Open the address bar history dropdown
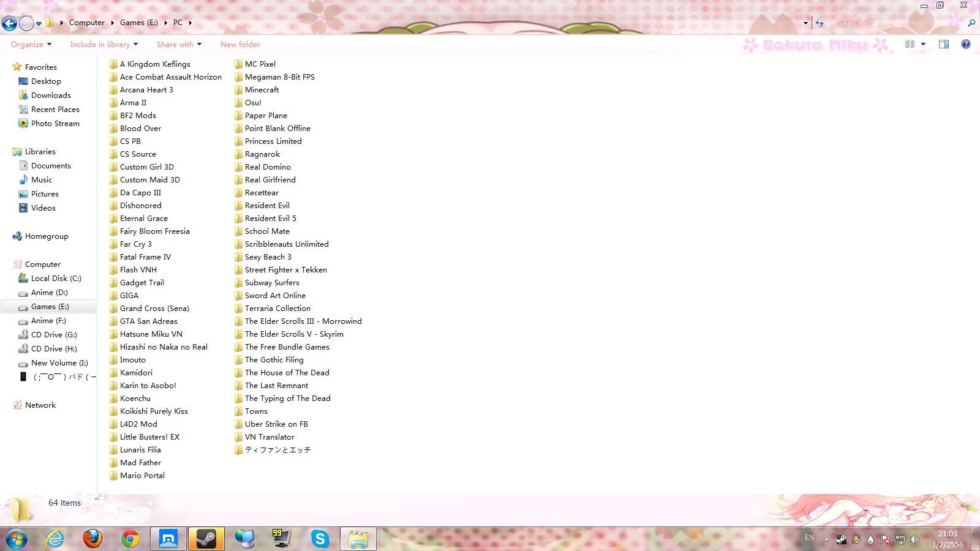This screenshot has width=980, height=551. (805, 23)
